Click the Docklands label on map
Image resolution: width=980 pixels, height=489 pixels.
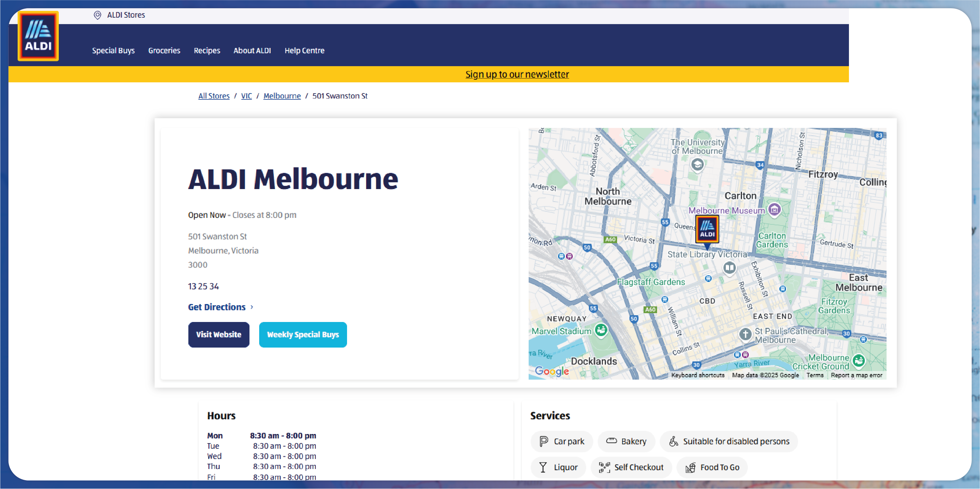point(594,361)
